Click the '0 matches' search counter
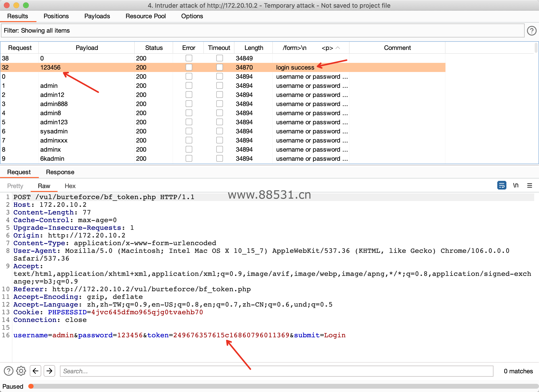Screen dimensions: 539x392 [x=518, y=371]
